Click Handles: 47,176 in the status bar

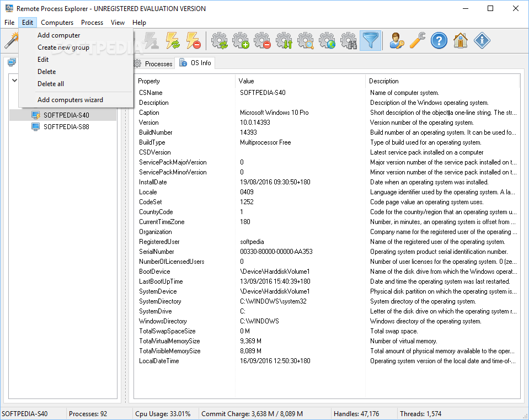coord(356,413)
